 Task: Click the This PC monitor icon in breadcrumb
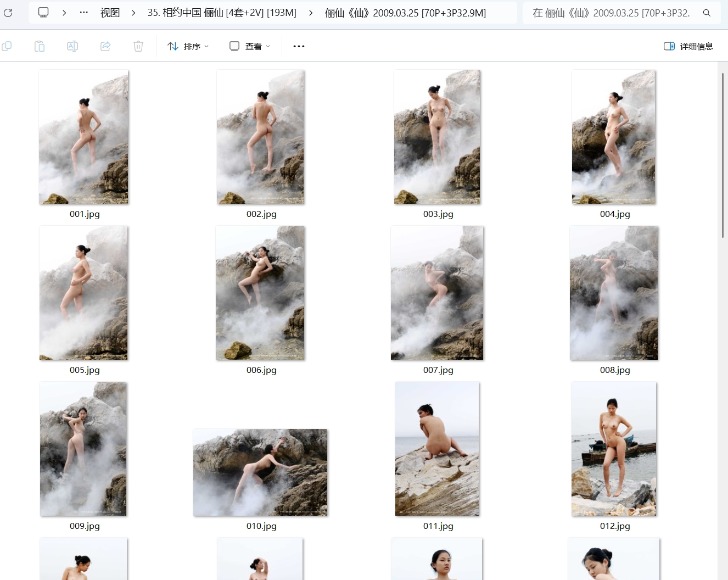(x=43, y=12)
